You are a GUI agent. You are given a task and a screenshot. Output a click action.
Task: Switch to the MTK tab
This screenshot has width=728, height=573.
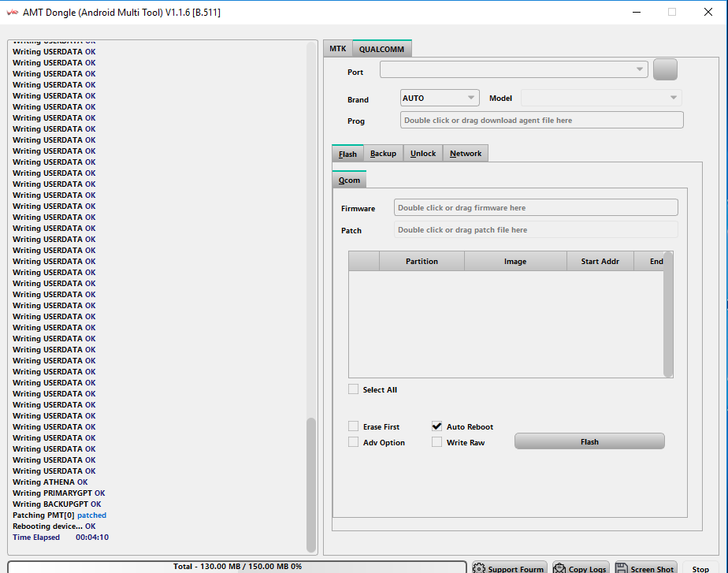click(x=338, y=49)
